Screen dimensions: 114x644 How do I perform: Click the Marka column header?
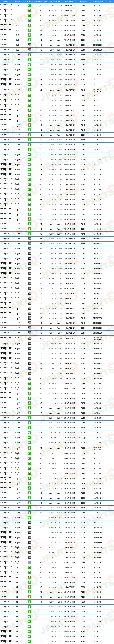[6, 1]
